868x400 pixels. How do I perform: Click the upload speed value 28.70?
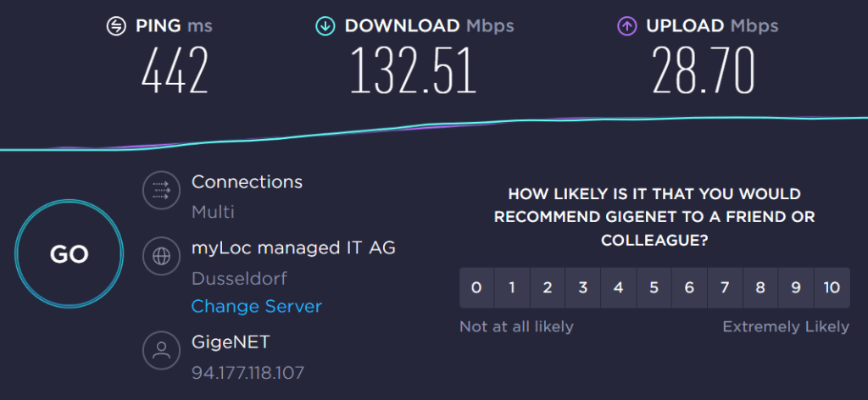[x=703, y=69]
